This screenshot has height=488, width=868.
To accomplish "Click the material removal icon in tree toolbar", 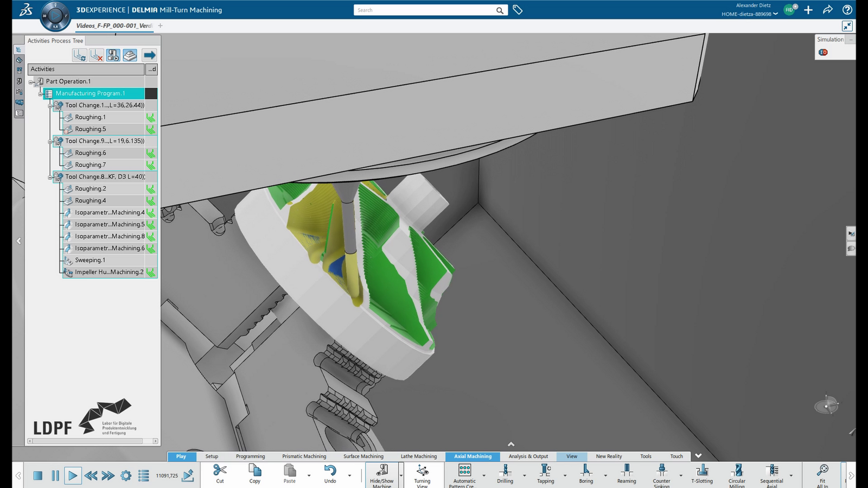I will pos(130,55).
